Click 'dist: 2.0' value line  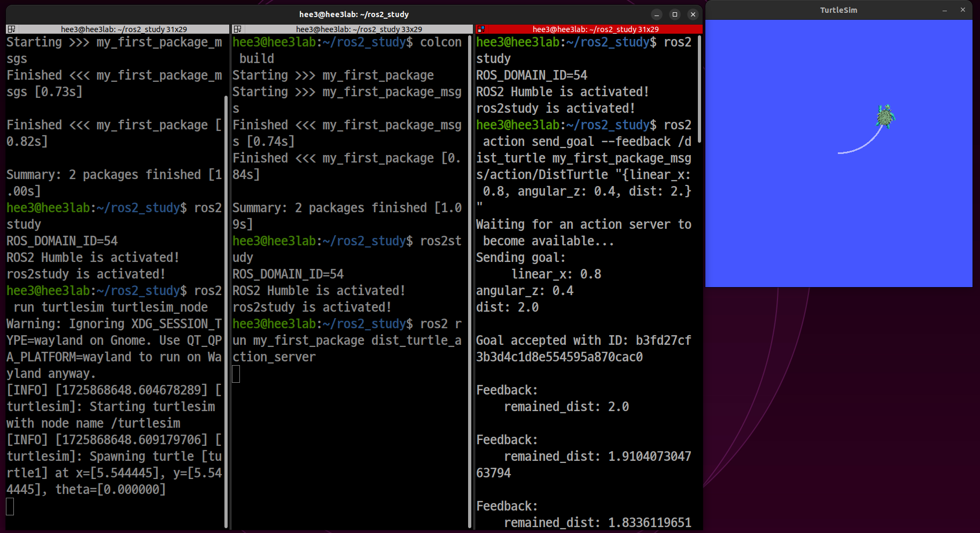(x=508, y=307)
